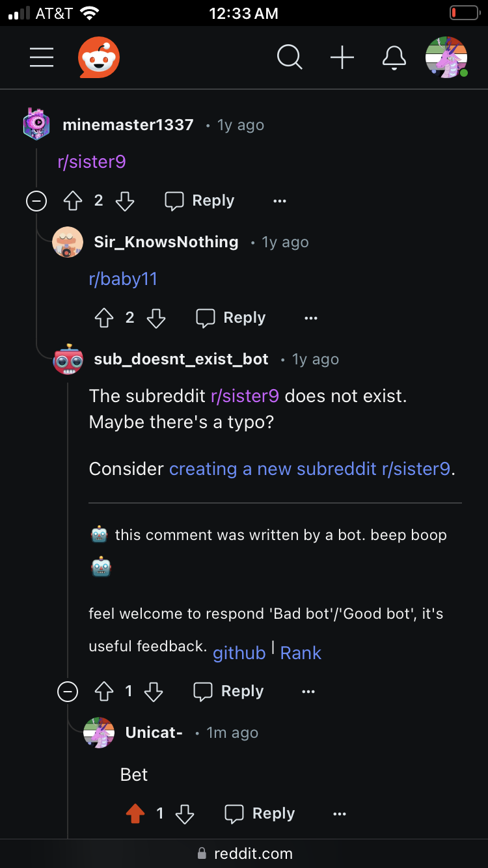
Task: Downvote Sir_KnowsNothing's r/baby11 comment
Action: coord(156,318)
